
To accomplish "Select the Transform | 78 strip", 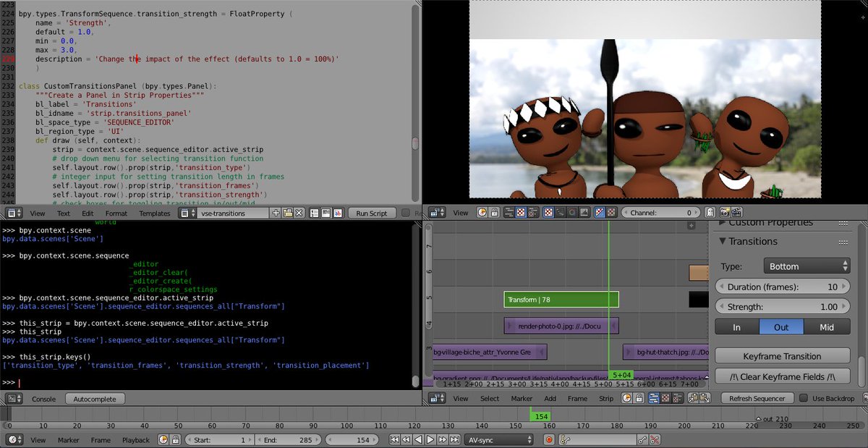I will (x=561, y=300).
